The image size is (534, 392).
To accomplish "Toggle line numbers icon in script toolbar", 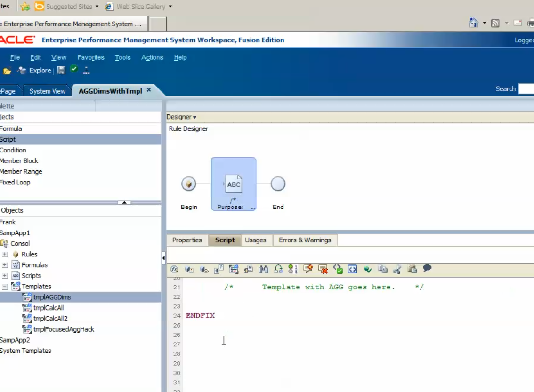I will click(292, 269).
